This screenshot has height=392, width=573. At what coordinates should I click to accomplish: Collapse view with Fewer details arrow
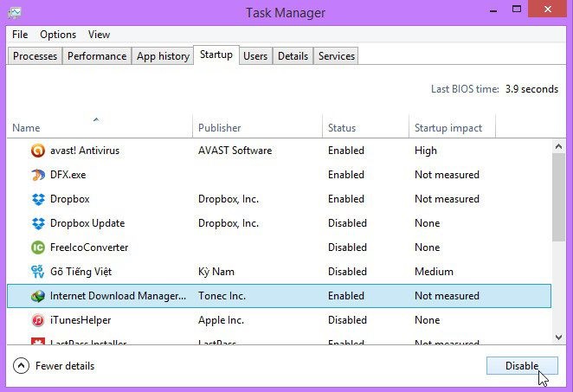21,366
